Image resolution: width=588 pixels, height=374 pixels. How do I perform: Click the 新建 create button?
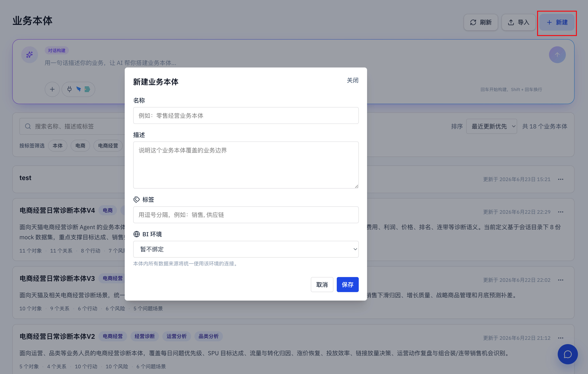pyautogui.click(x=557, y=22)
